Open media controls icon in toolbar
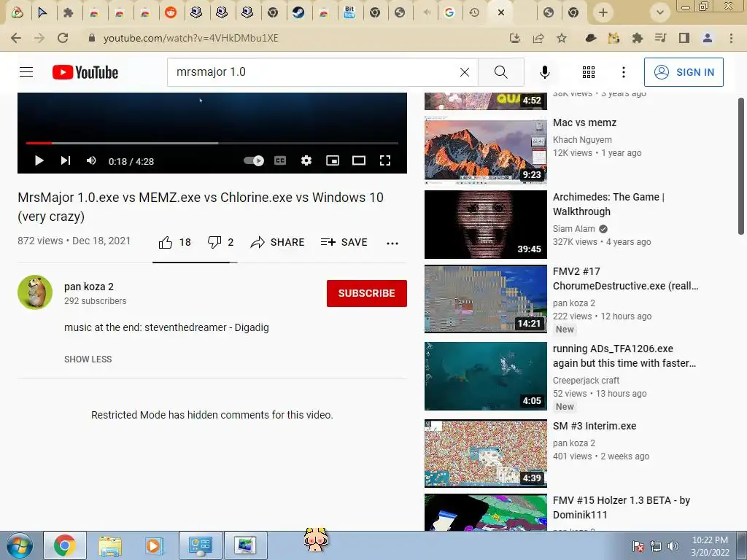The height and width of the screenshot is (560, 747). coord(661,38)
